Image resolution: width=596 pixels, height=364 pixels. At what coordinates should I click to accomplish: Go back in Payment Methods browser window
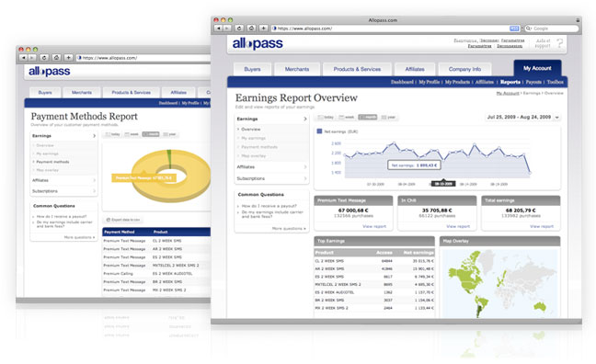coord(23,57)
